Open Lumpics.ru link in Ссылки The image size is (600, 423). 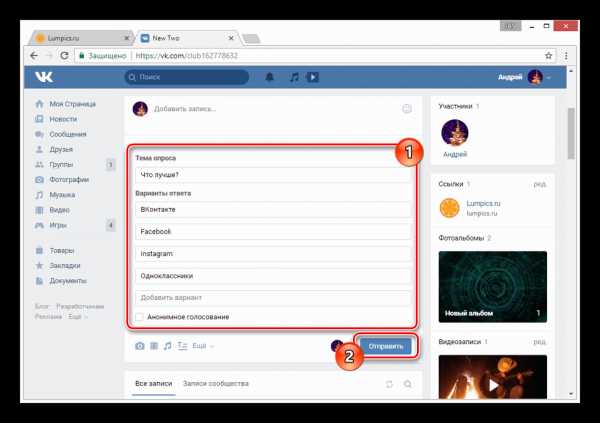tap(483, 204)
